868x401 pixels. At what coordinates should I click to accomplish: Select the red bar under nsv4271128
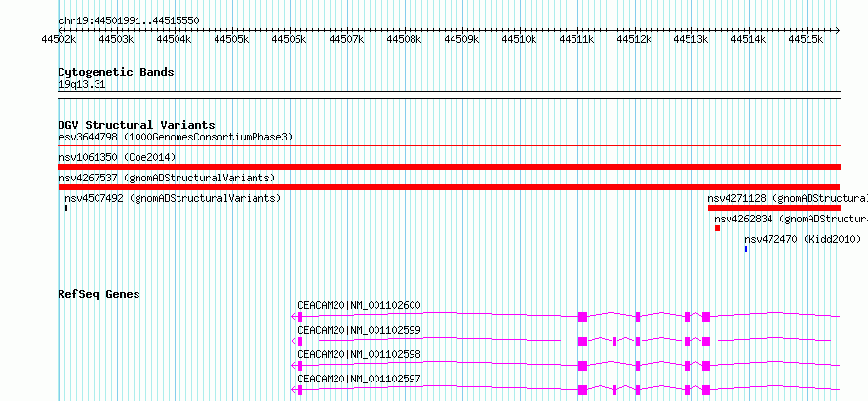click(x=774, y=208)
